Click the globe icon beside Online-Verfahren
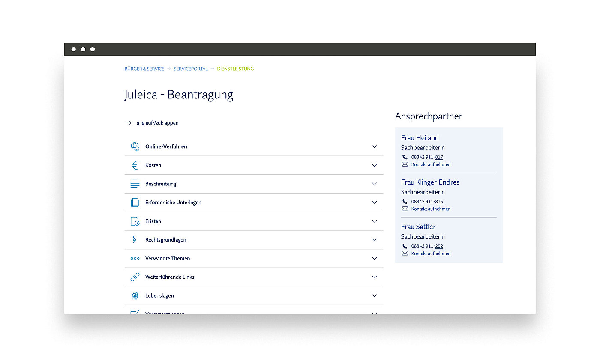 click(135, 146)
